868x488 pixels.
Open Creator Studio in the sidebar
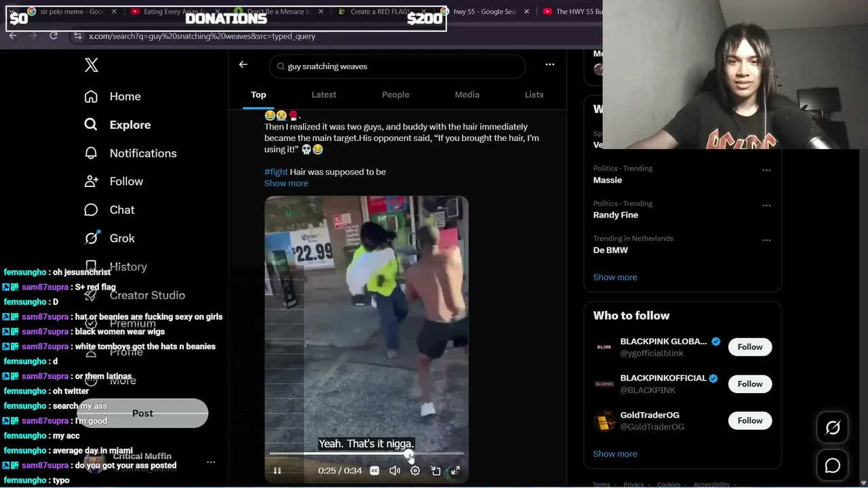[134, 296]
